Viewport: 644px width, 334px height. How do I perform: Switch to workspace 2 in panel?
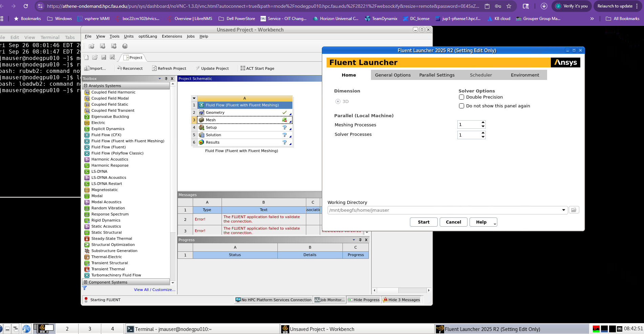click(67, 329)
